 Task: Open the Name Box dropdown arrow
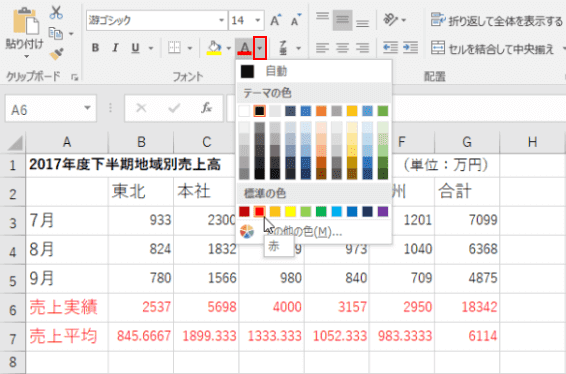(x=87, y=108)
